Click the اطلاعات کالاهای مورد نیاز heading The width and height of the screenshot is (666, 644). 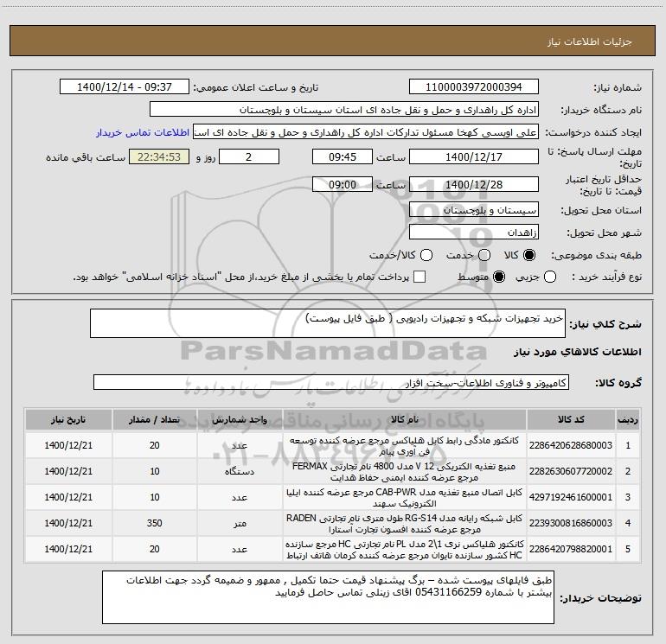pyautogui.click(x=578, y=352)
